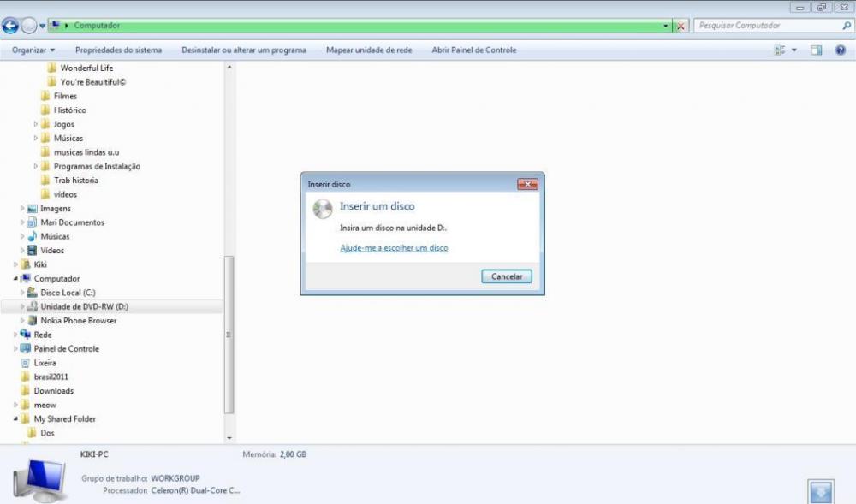Select the Kiki user folder icon

click(25, 264)
